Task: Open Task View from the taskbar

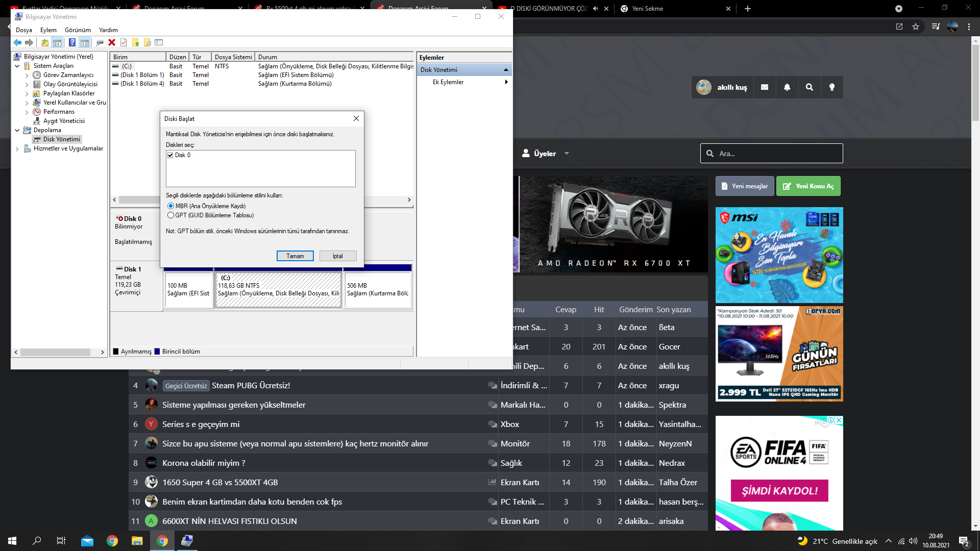Action: [61, 541]
